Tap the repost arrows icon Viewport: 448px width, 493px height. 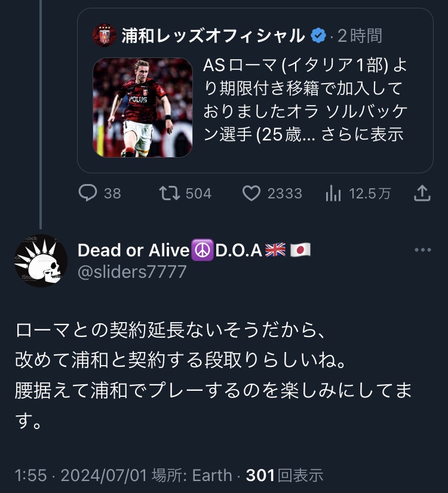point(168,193)
